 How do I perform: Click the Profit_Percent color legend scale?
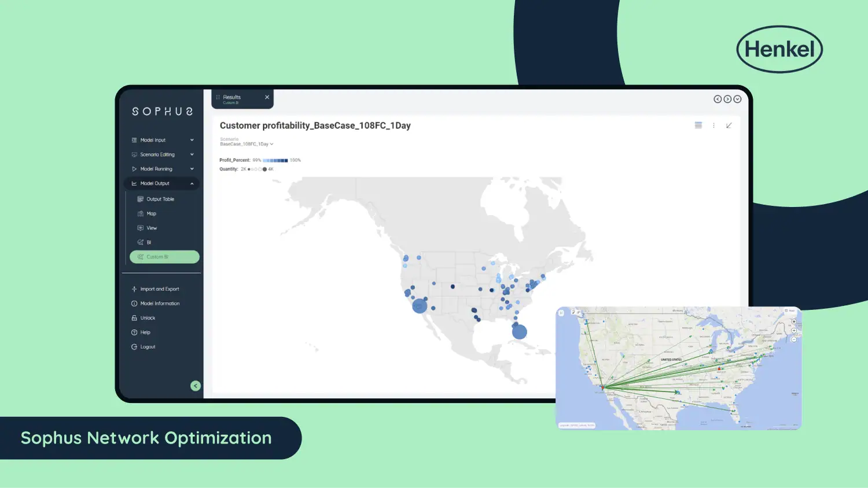[x=275, y=160]
